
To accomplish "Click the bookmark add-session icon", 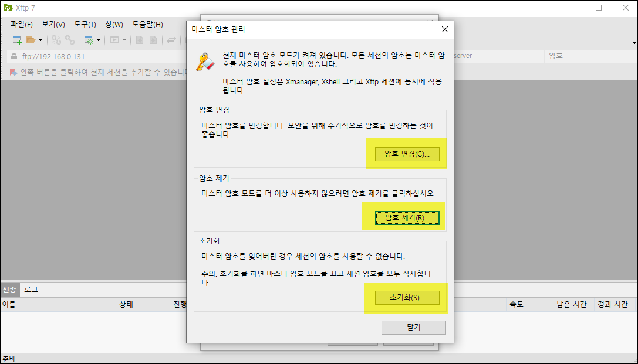I will 13,72.
